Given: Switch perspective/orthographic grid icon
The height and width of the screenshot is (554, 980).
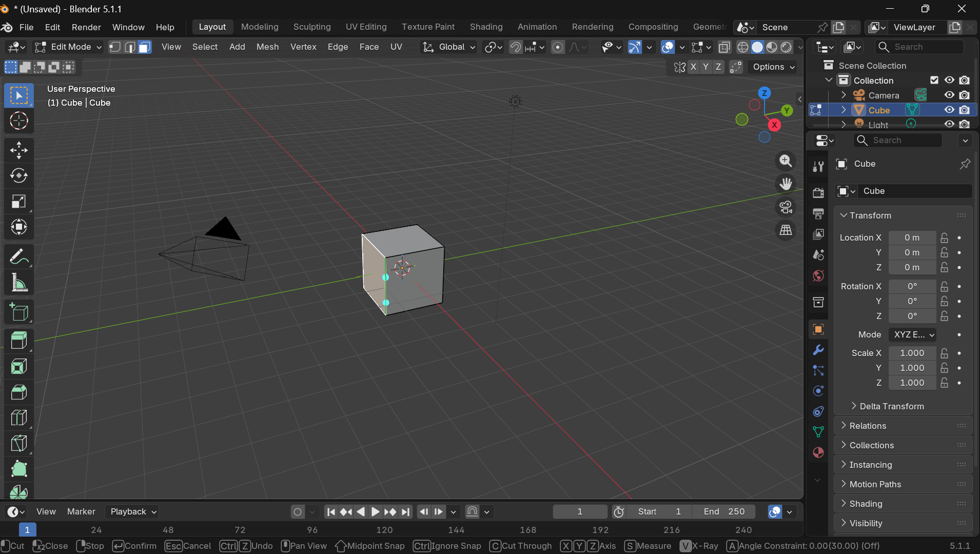Looking at the screenshot, I should click(786, 230).
